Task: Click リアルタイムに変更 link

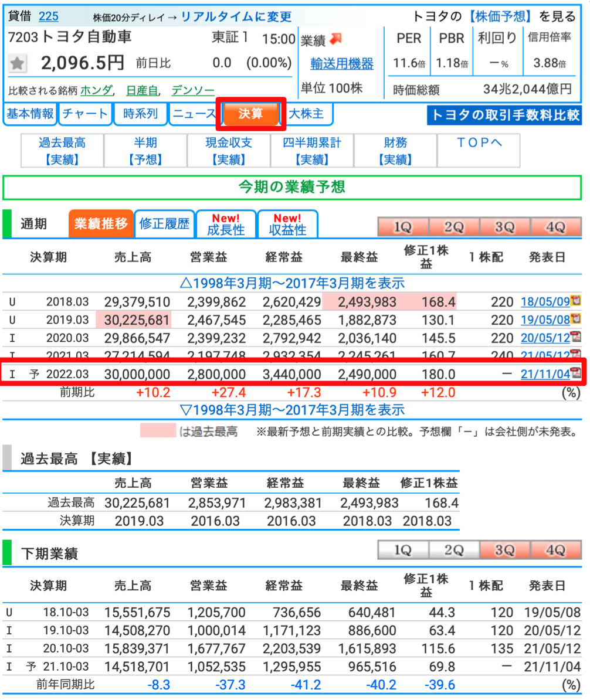Action: pos(236,17)
